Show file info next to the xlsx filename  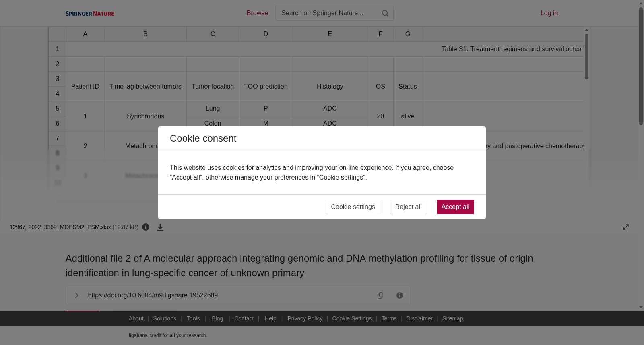146,227
